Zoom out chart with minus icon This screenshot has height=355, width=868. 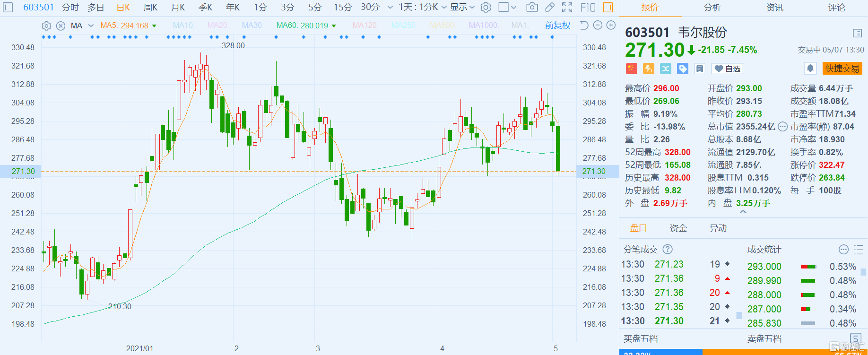598,25
